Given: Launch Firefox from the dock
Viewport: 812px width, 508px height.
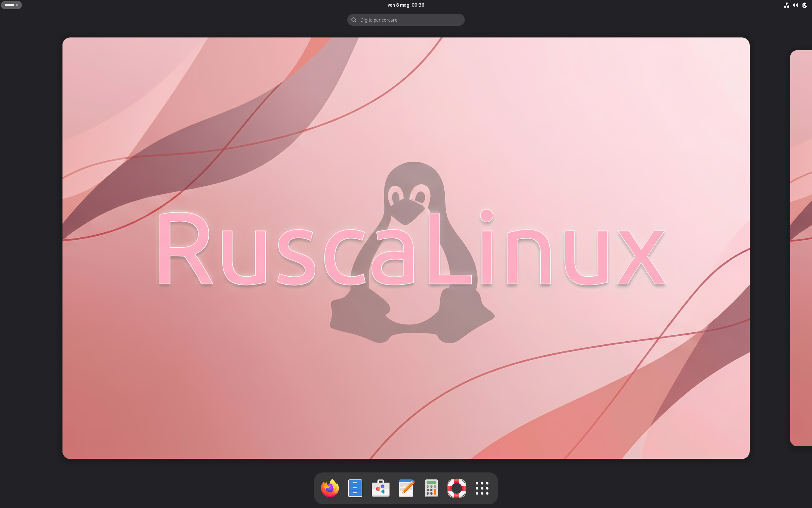Looking at the screenshot, I should pyautogui.click(x=330, y=488).
